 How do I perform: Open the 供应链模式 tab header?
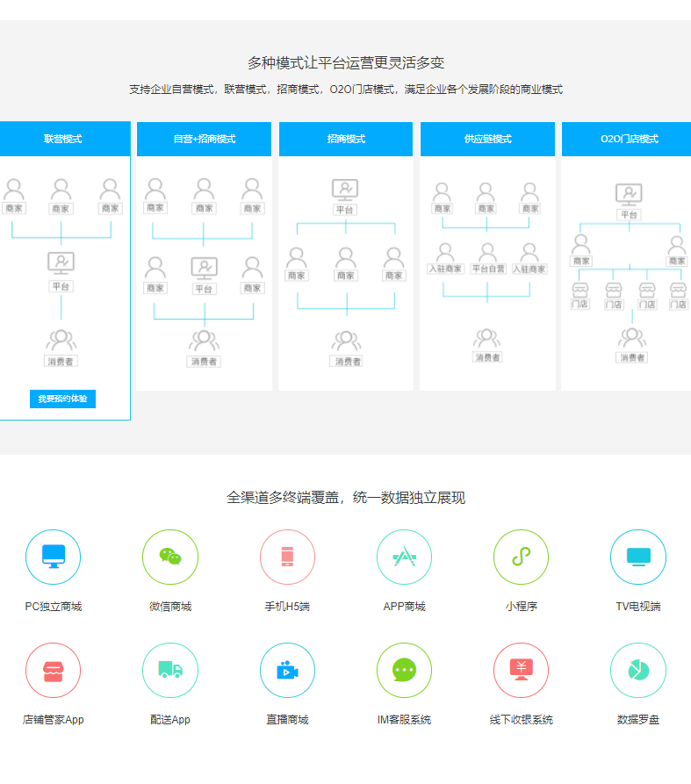pos(487,139)
